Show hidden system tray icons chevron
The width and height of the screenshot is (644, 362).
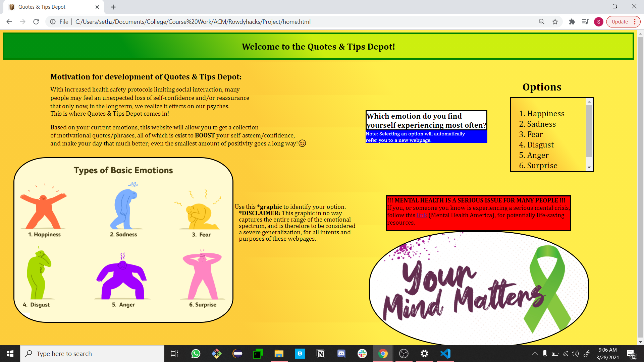535,354
